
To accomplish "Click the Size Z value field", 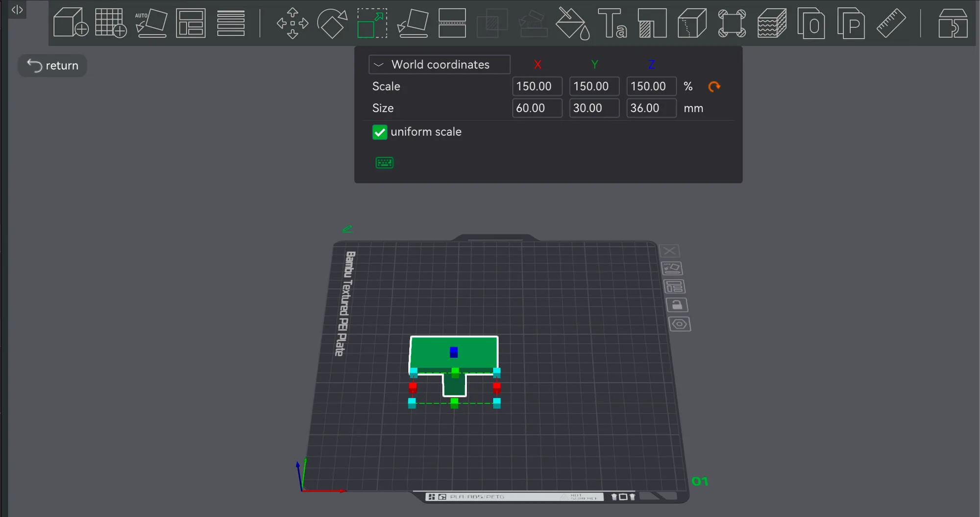I will 651,108.
